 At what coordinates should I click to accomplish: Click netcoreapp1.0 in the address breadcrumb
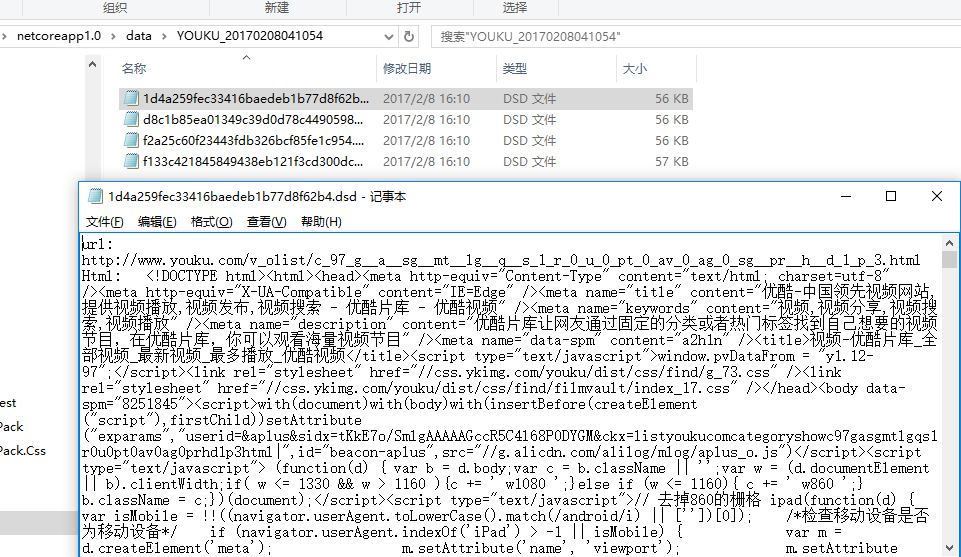(x=59, y=36)
